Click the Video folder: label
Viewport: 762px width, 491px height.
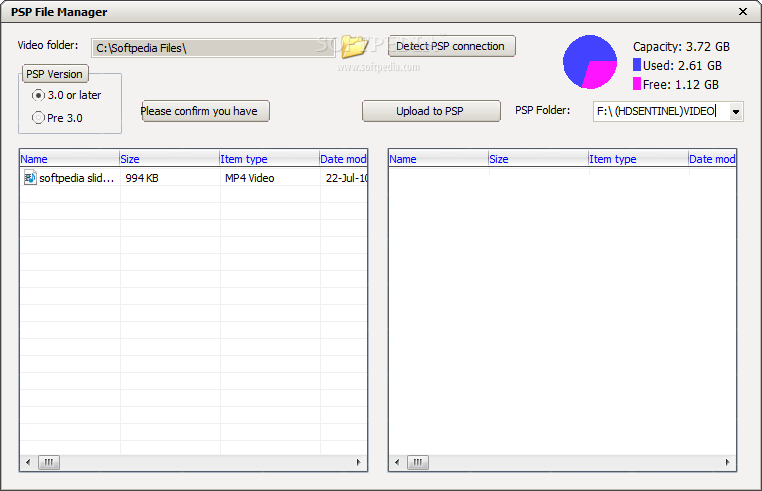tap(48, 45)
